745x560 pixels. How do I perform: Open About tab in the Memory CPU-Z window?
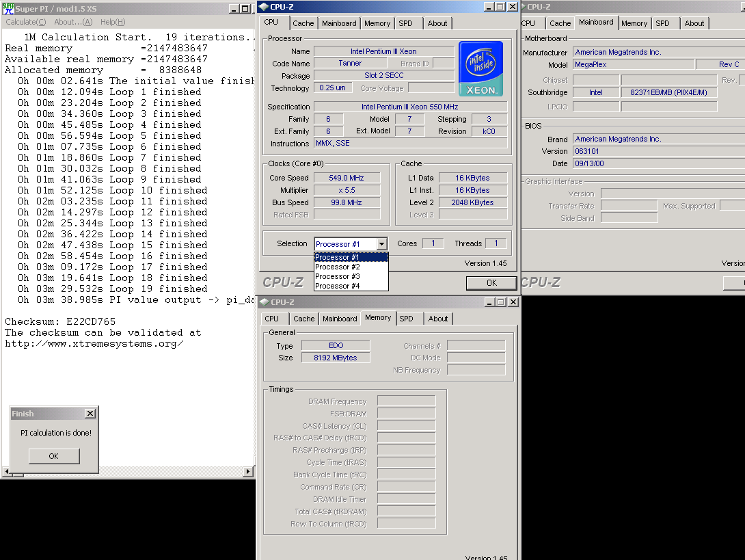click(x=438, y=319)
